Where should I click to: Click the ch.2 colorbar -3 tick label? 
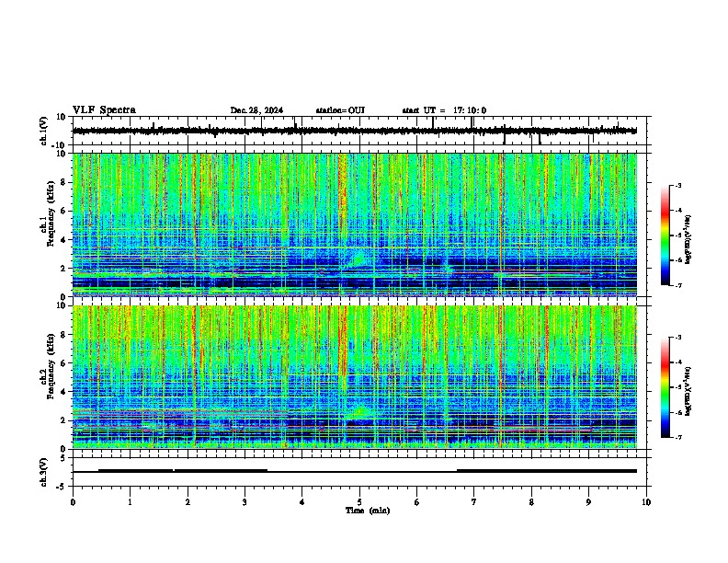[677, 338]
